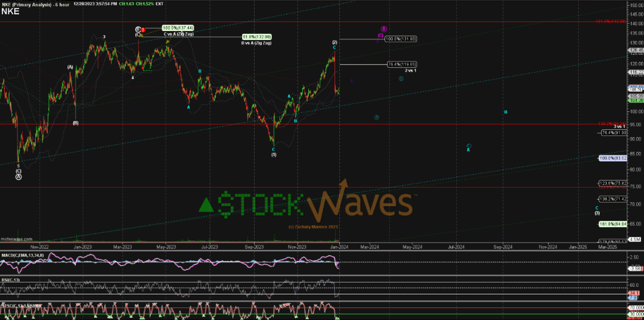Click the 34.1 RSI value tag
The width and height of the screenshot is (644, 320).
(x=634, y=293)
